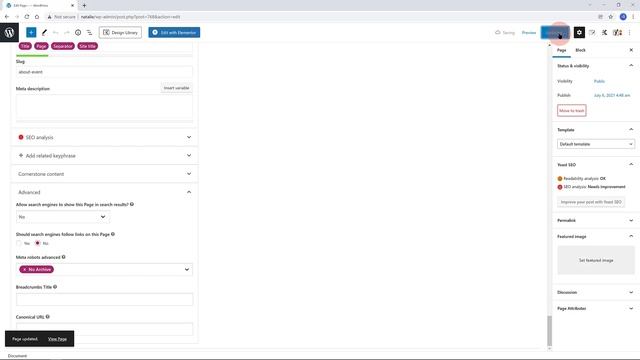This screenshot has width=640, height=360.
Task: Go to the browser home icon
Action: tap(37, 17)
